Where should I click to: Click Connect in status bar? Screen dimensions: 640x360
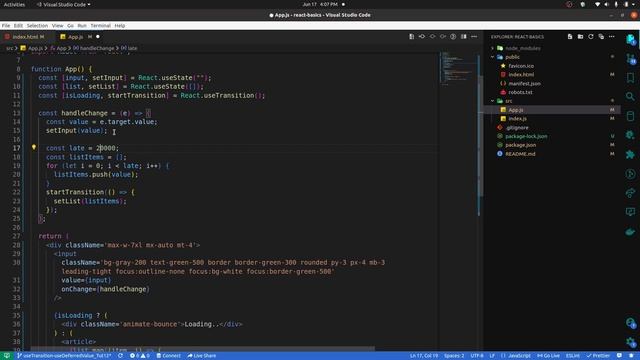click(x=169, y=356)
